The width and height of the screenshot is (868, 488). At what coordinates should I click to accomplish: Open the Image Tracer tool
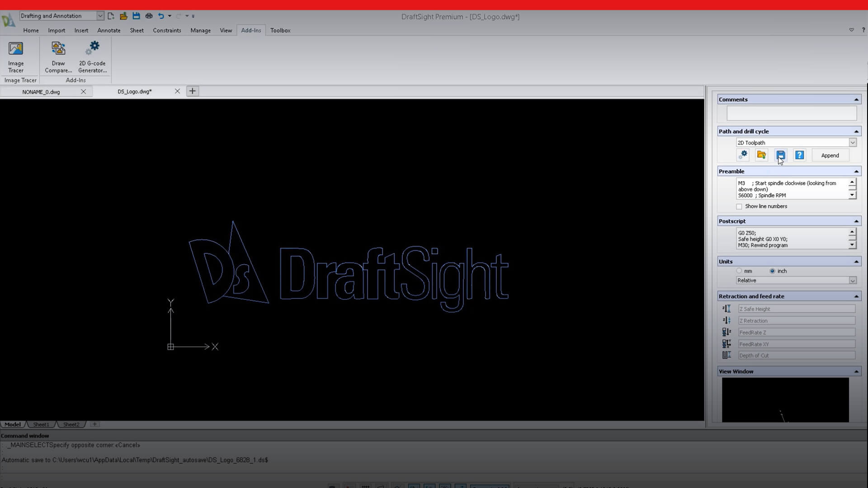16,57
